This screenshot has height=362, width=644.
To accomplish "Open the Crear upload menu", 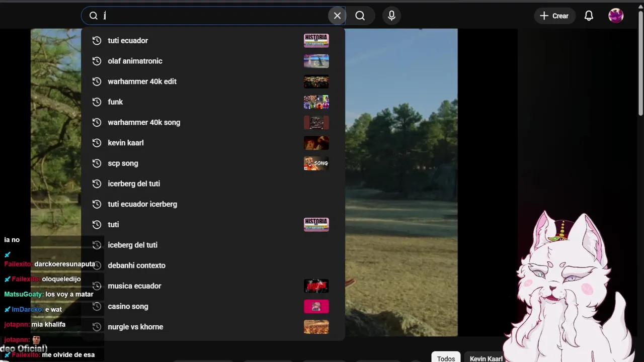I will click(x=554, y=16).
